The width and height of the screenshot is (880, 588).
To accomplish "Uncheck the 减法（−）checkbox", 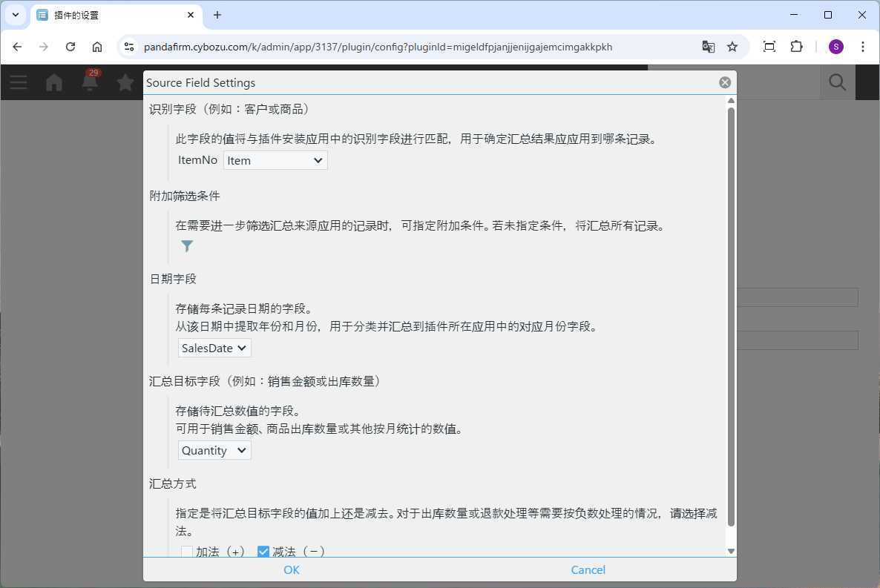I will (263, 552).
